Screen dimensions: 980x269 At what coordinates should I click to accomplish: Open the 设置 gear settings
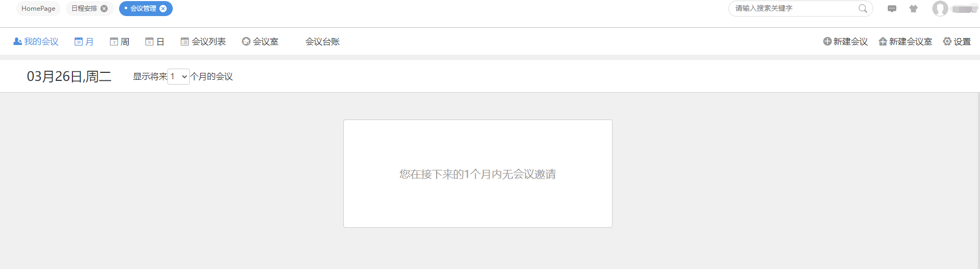957,41
